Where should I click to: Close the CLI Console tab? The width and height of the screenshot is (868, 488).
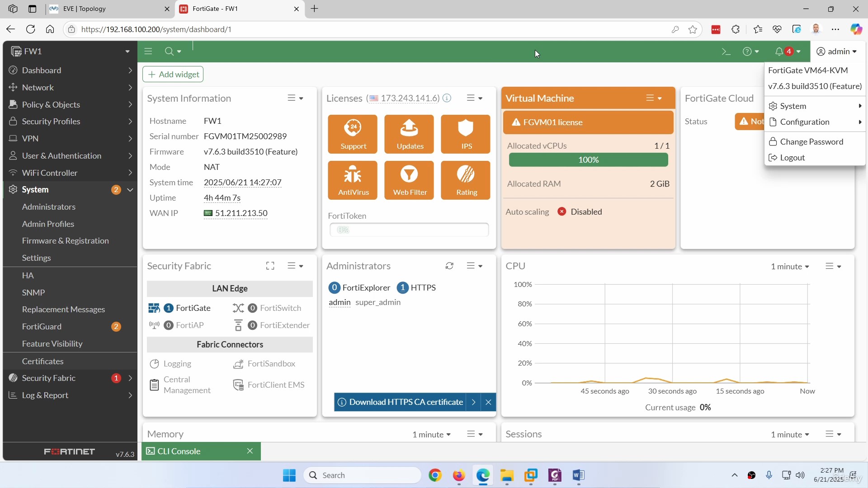(x=250, y=451)
